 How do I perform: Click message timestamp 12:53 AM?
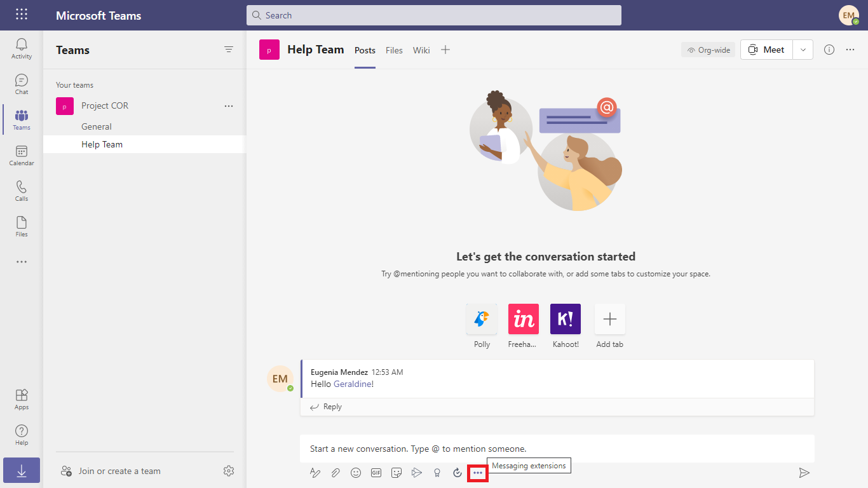coord(387,372)
